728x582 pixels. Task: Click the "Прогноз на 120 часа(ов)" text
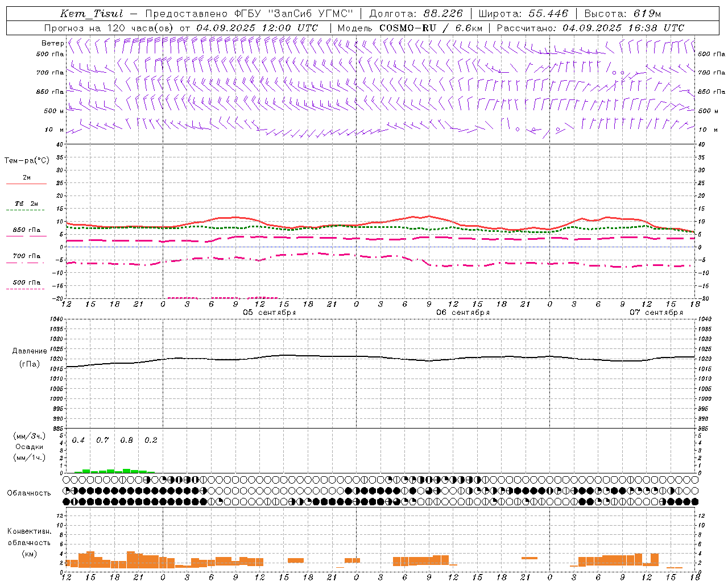click(x=109, y=28)
